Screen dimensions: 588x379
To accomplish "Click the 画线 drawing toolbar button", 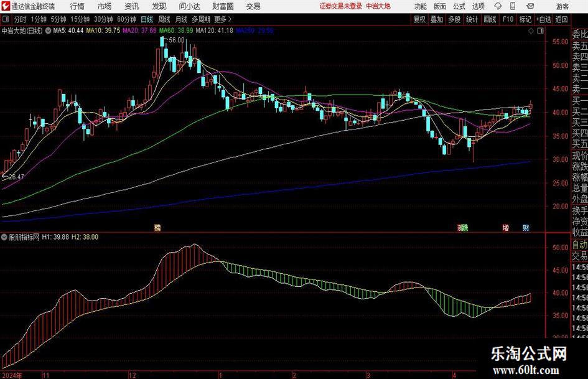I will click(x=490, y=19).
